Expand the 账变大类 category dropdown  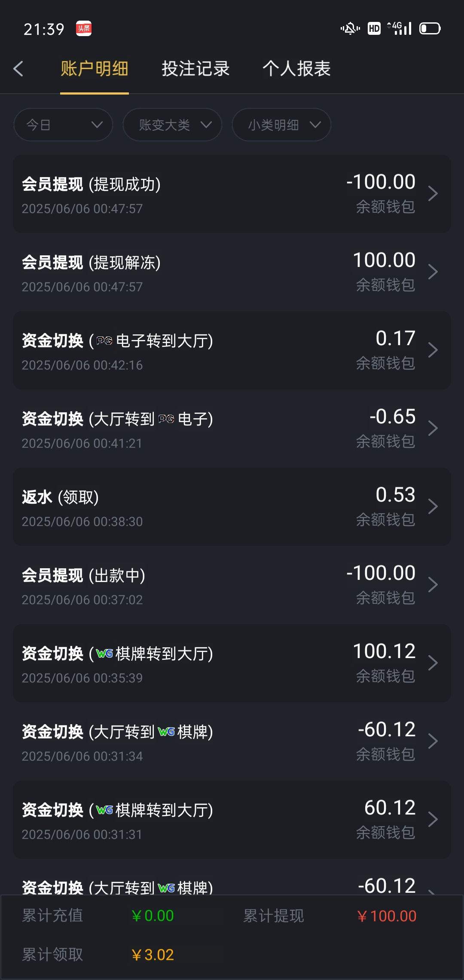pos(172,125)
